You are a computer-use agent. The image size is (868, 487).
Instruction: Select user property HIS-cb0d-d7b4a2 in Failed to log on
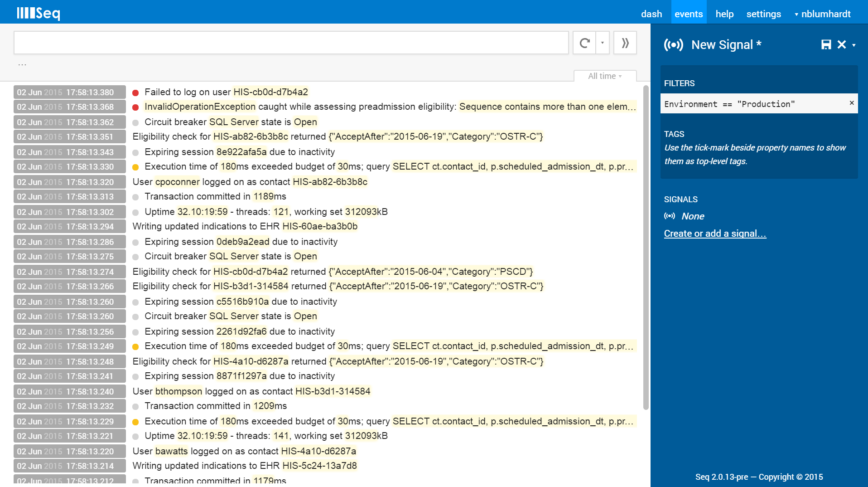pyautogui.click(x=270, y=92)
